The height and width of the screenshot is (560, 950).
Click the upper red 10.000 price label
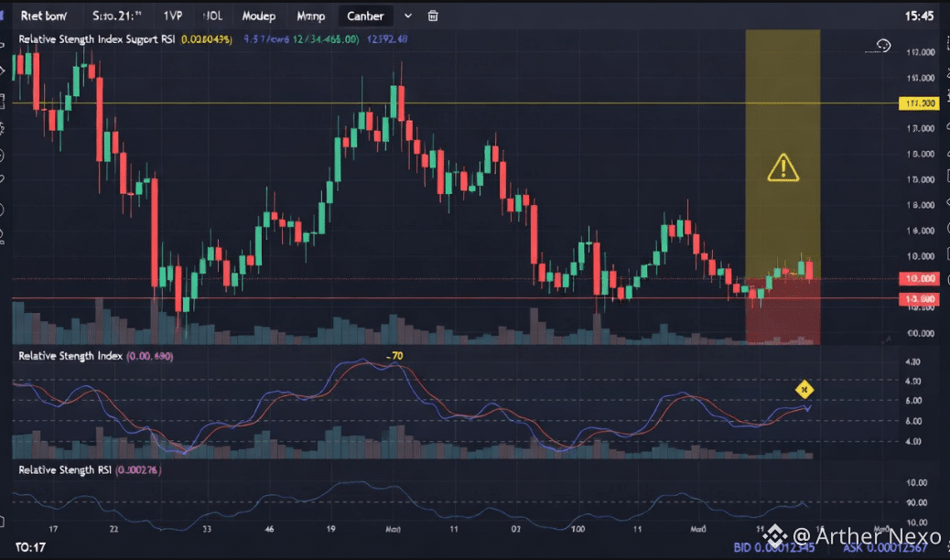click(x=919, y=279)
